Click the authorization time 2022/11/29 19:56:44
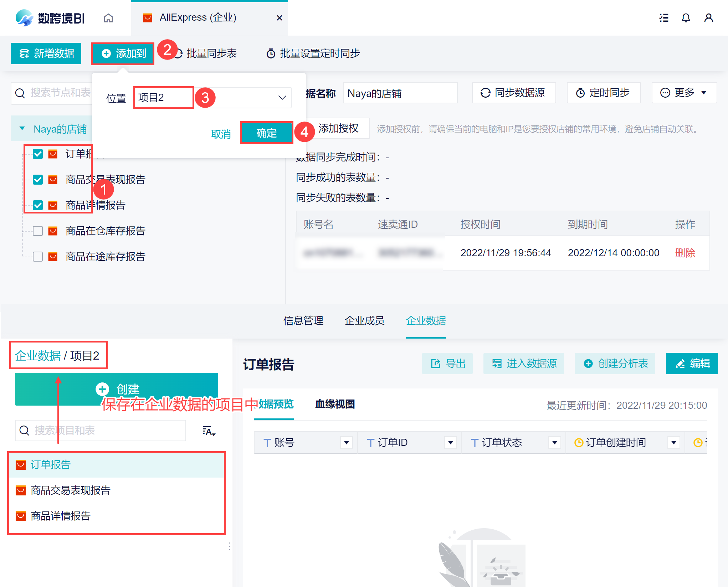The image size is (728, 587). coord(506,253)
